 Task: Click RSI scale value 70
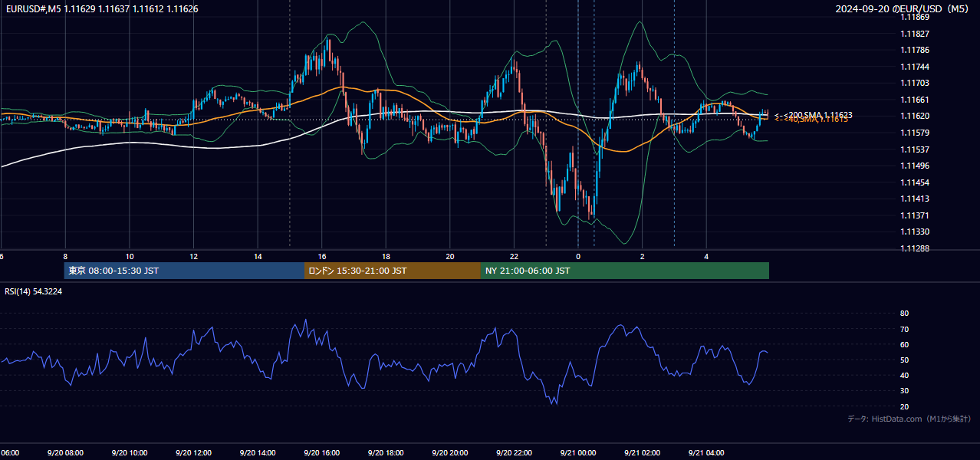(x=905, y=329)
